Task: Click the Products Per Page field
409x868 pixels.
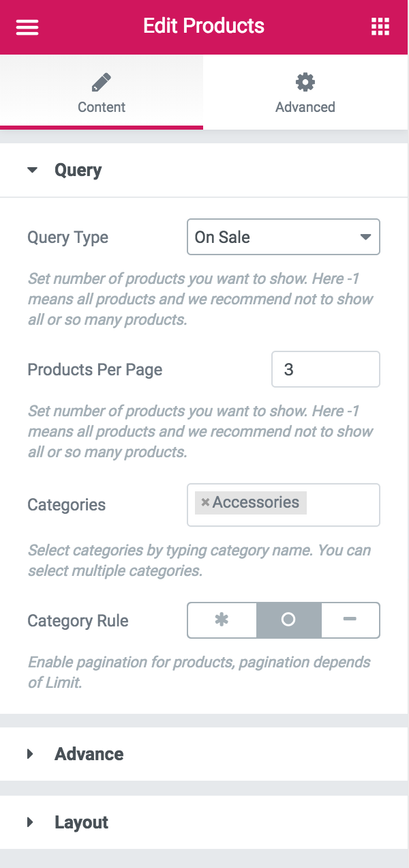Action: [x=325, y=369]
